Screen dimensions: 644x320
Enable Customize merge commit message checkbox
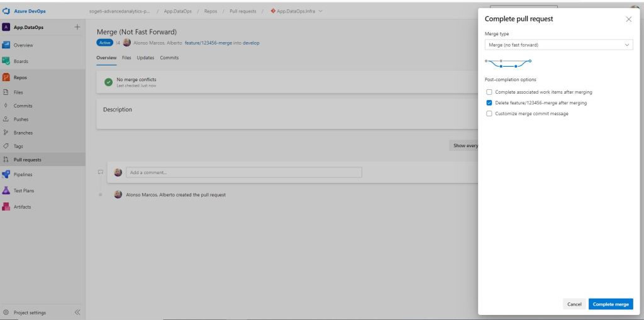489,114
